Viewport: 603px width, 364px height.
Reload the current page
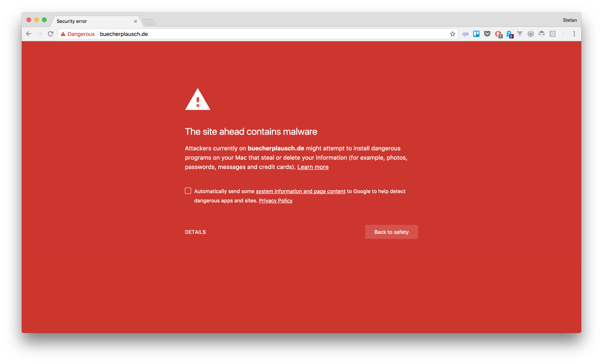[x=50, y=34]
